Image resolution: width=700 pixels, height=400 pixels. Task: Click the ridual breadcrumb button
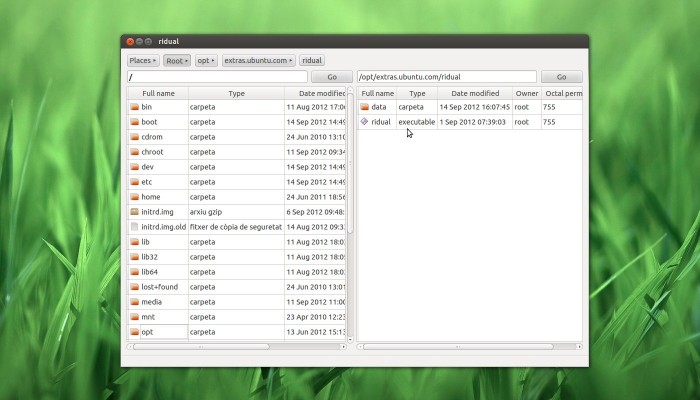(312, 60)
